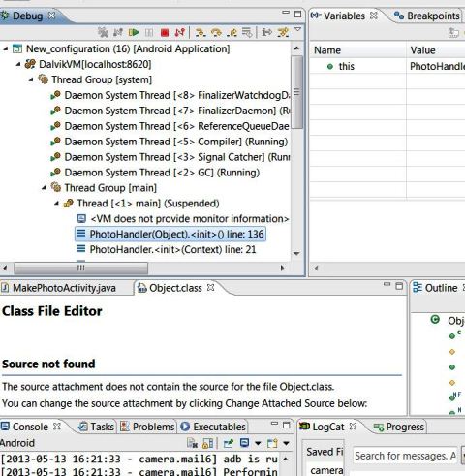The height and width of the screenshot is (476, 465).
Task: Select the 'this' variable row
Action: [387, 66]
